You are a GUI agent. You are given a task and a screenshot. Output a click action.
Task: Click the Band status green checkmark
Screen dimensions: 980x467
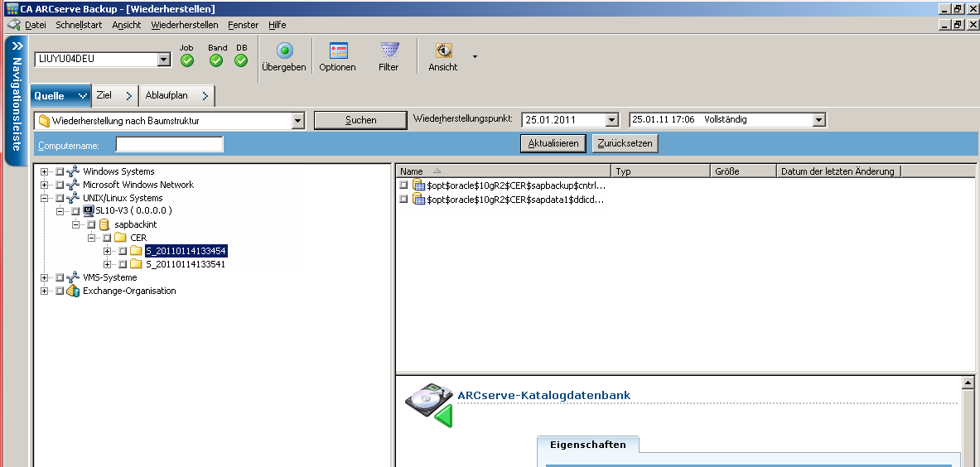tap(216, 60)
